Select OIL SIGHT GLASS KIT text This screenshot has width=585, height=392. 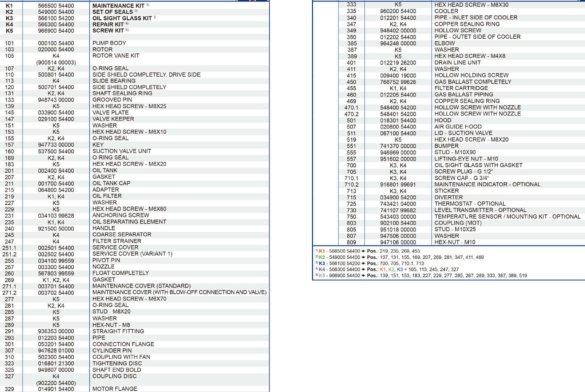point(122,18)
